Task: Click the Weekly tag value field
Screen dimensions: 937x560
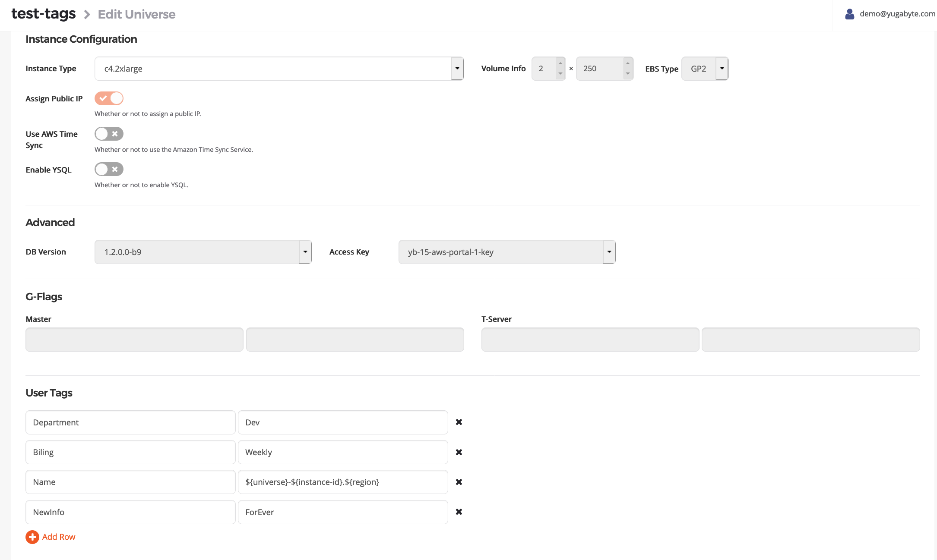Action: click(x=343, y=452)
